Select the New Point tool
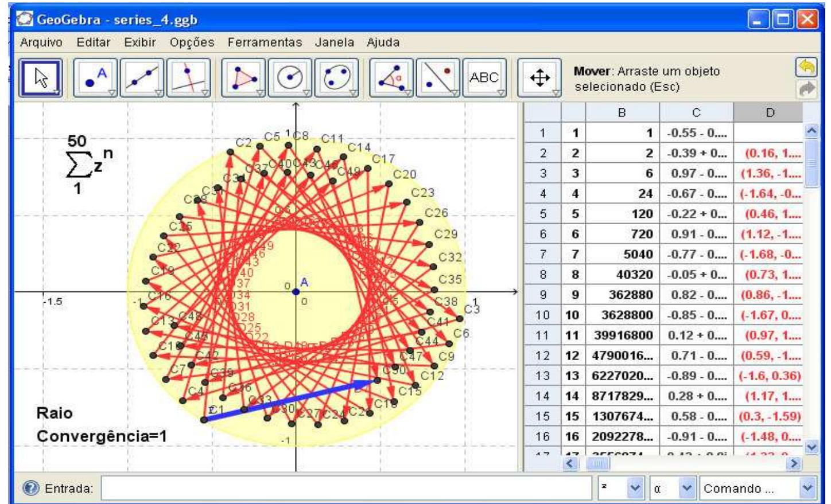831x504 pixels. [95, 77]
